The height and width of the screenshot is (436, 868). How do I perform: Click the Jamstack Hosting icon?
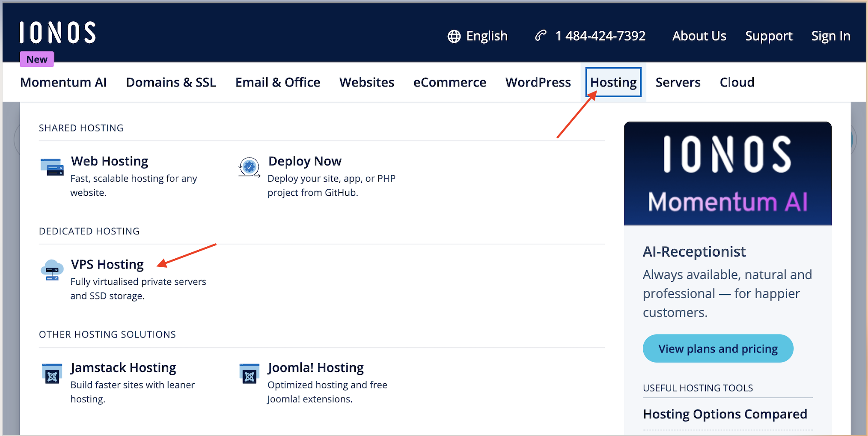tap(52, 374)
